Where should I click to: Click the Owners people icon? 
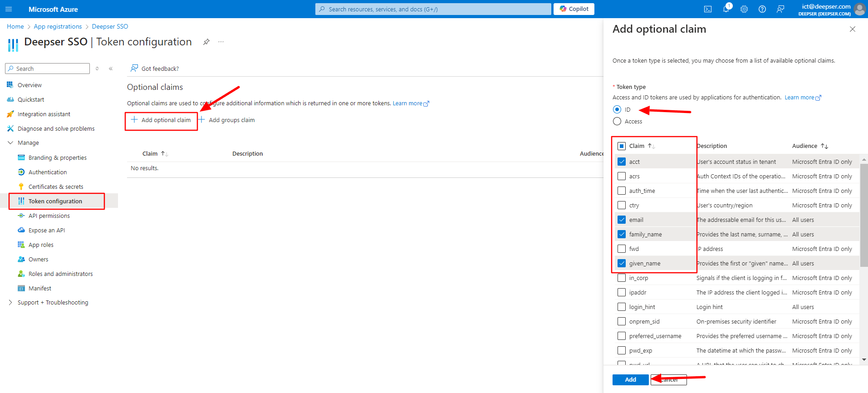click(21, 259)
